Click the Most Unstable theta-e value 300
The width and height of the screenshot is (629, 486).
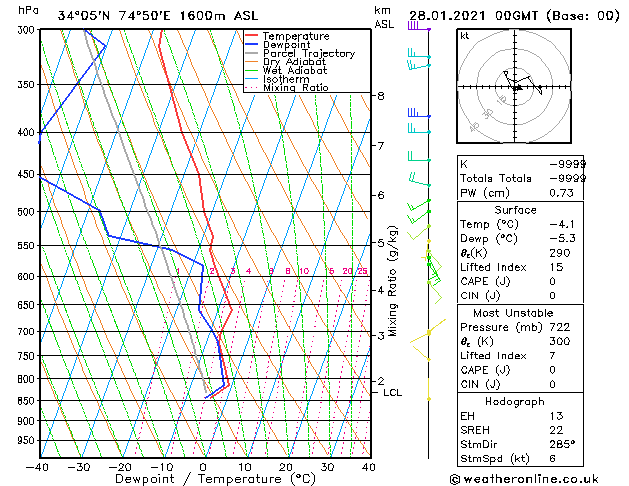(560, 341)
